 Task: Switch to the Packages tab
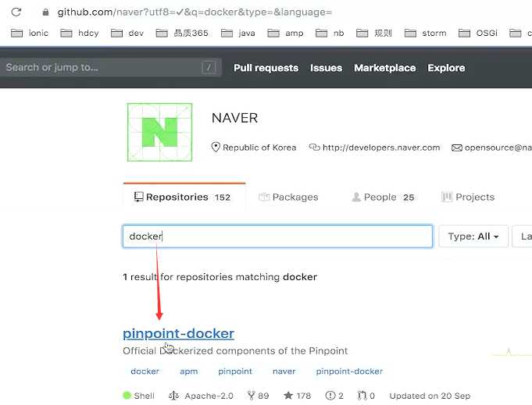coord(288,197)
